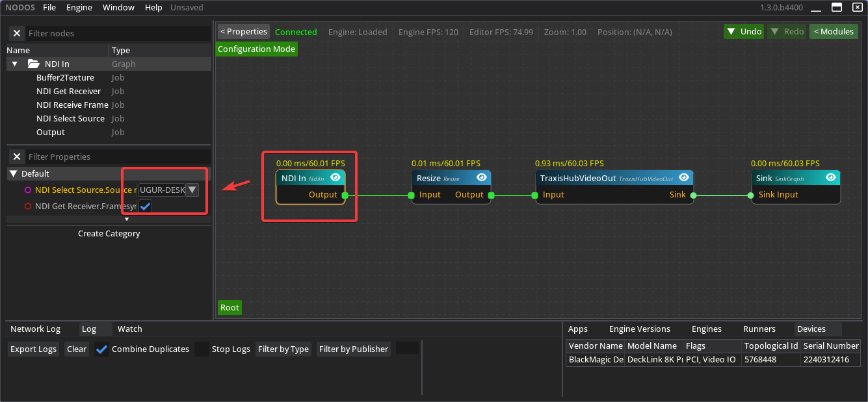Open the Engine menu
This screenshot has height=402, width=868.
point(79,8)
